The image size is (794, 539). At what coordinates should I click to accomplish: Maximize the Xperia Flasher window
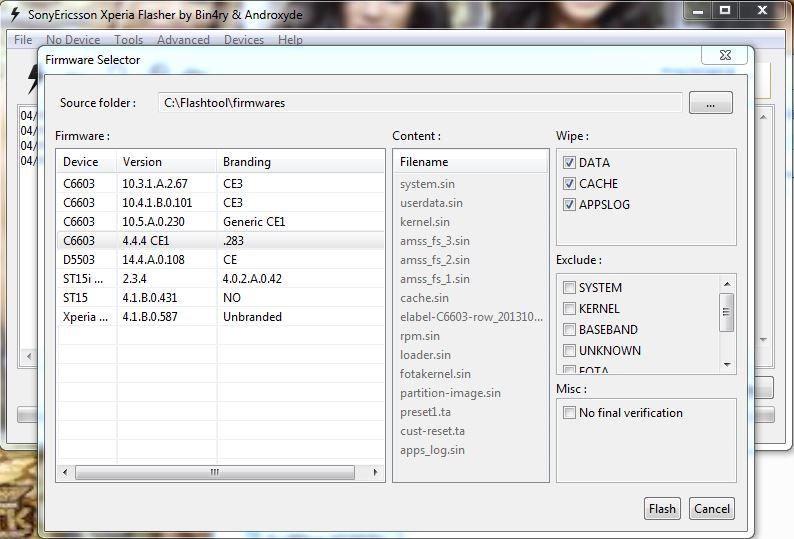click(x=725, y=11)
